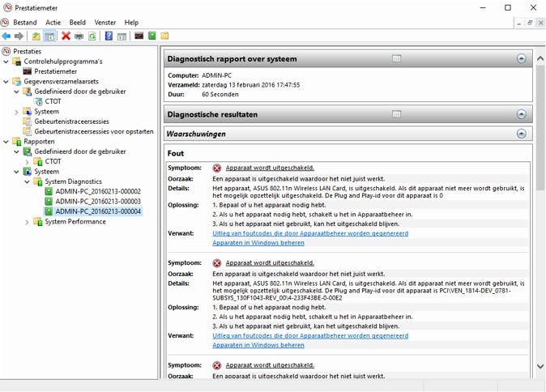The height and width of the screenshot is (392, 546).
Task: Open the Beeld menu
Action: click(x=77, y=23)
